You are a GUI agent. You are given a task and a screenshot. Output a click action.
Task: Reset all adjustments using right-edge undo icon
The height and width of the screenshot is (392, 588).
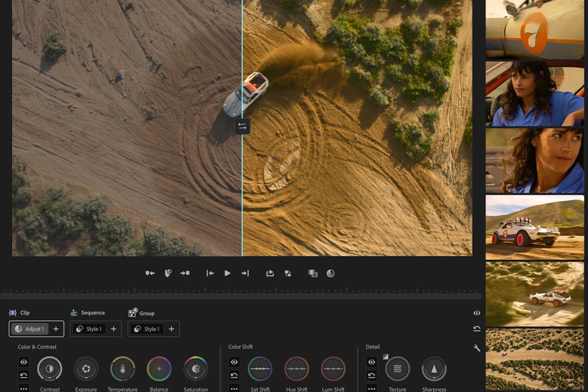pos(477,329)
